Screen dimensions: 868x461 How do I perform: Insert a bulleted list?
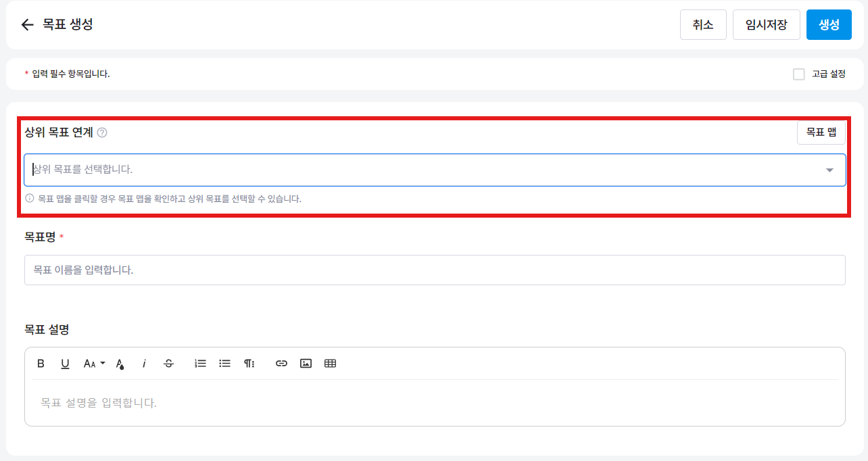point(225,364)
